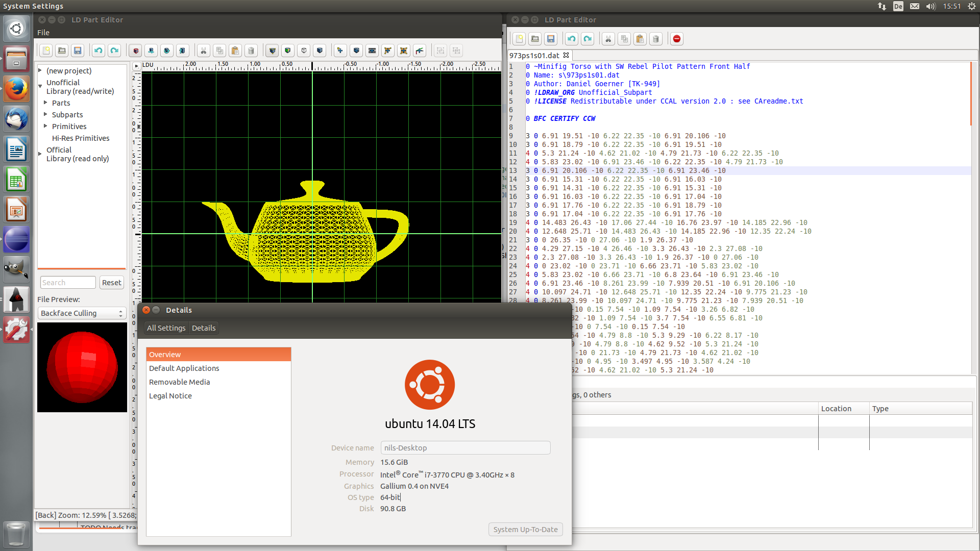Viewport: 980px width, 551px height.
Task: Click inside the Device name input field
Action: (x=464, y=447)
